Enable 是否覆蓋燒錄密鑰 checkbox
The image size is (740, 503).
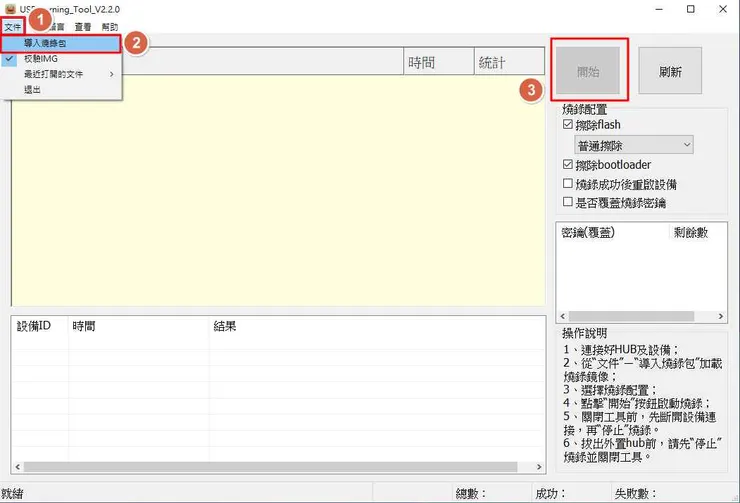[568, 202]
